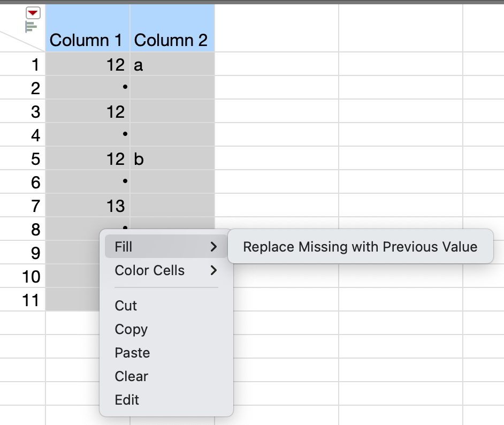Choose Replace Missing with Previous Value
This screenshot has width=504, height=425.
[360, 247]
